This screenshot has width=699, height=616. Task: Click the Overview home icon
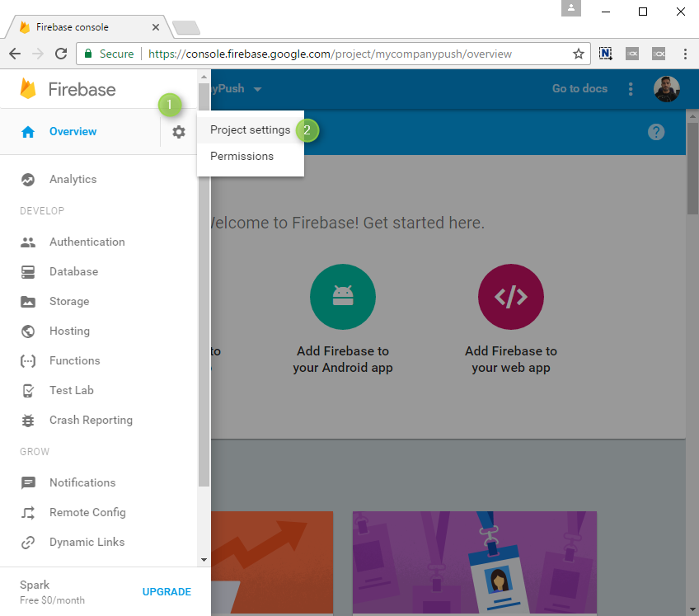point(28,132)
